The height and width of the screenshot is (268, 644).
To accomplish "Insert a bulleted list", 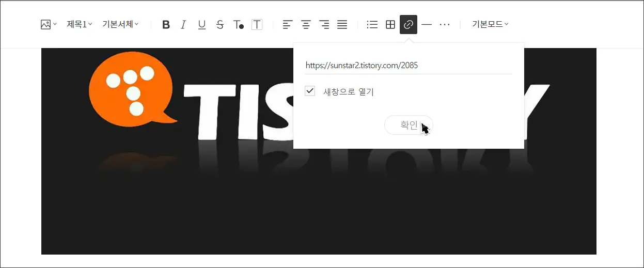I will coord(372,24).
